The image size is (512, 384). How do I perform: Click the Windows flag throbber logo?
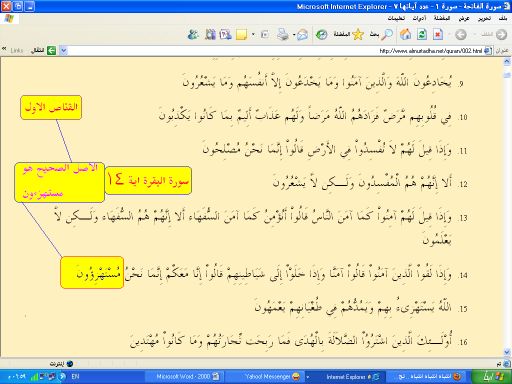[x=9, y=19]
